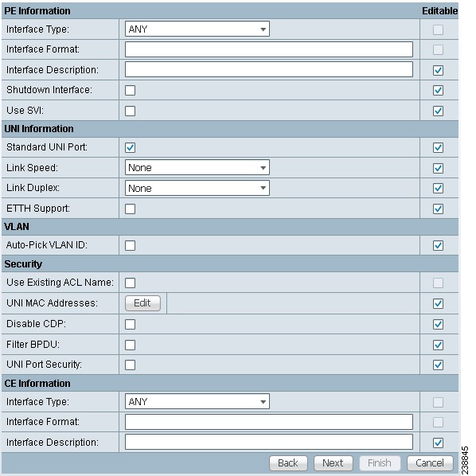
Task: Go Back to previous step
Action: click(x=288, y=463)
